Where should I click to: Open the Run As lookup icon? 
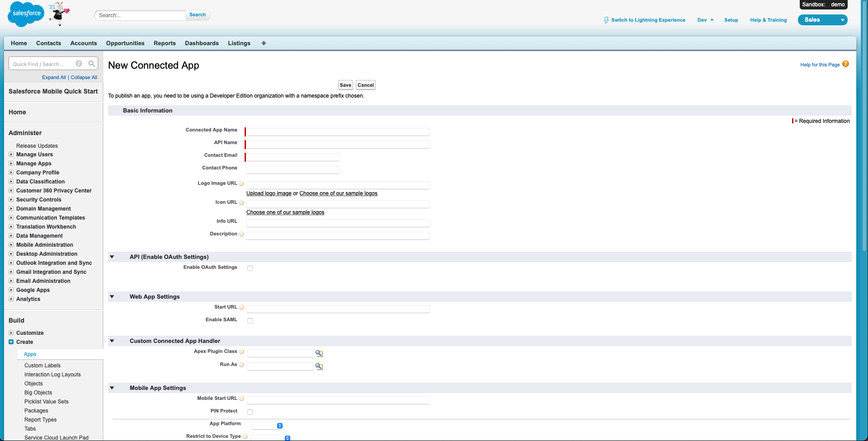pyautogui.click(x=319, y=366)
